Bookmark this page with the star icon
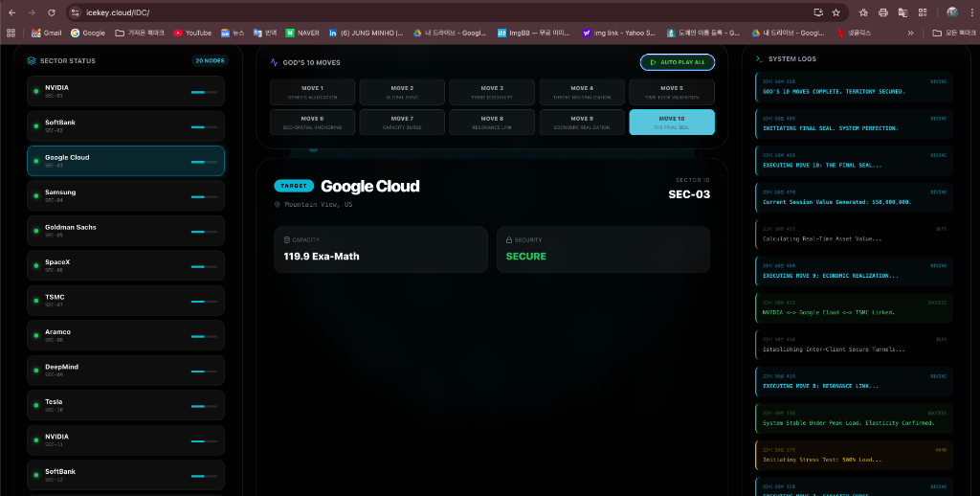 tap(836, 12)
